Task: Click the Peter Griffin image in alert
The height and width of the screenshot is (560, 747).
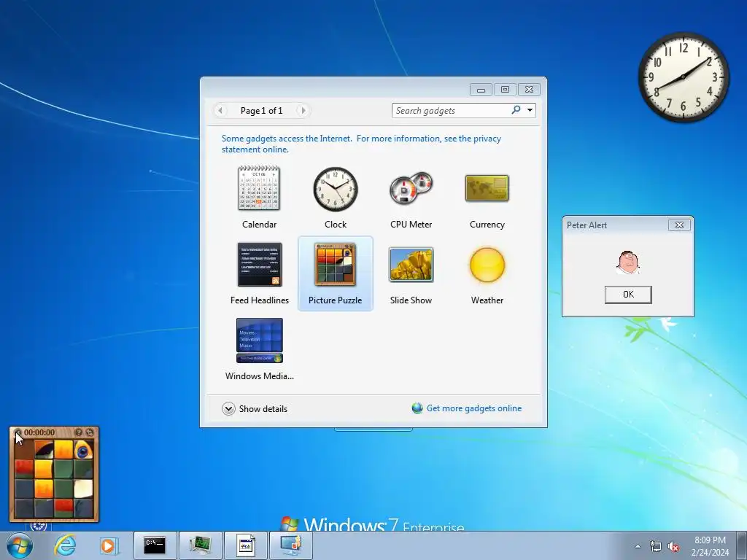Action: [628, 262]
